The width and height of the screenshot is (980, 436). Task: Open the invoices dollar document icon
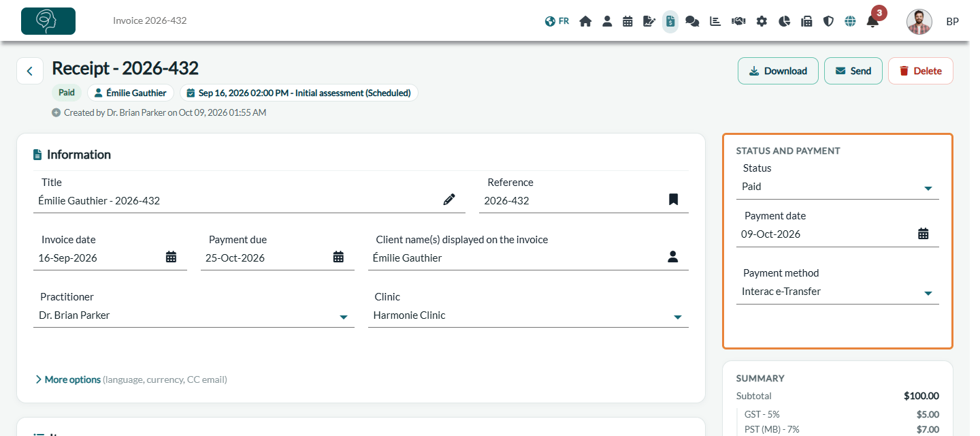point(670,21)
